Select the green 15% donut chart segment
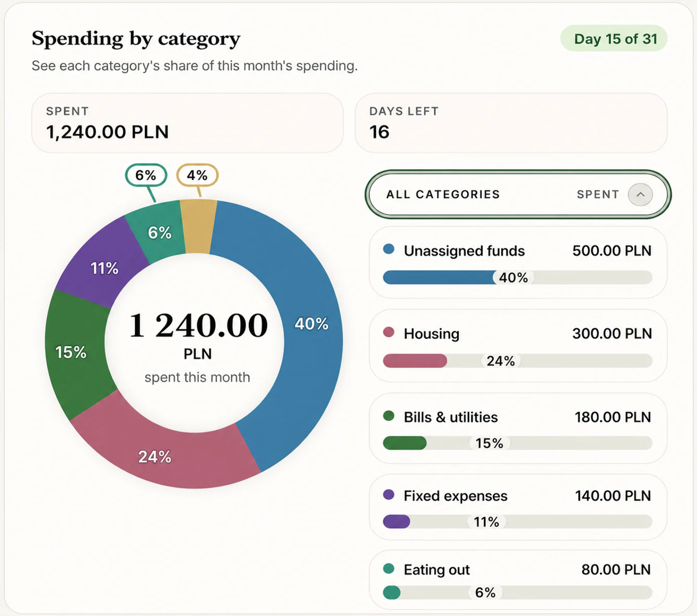The height and width of the screenshot is (616, 697). click(x=72, y=352)
